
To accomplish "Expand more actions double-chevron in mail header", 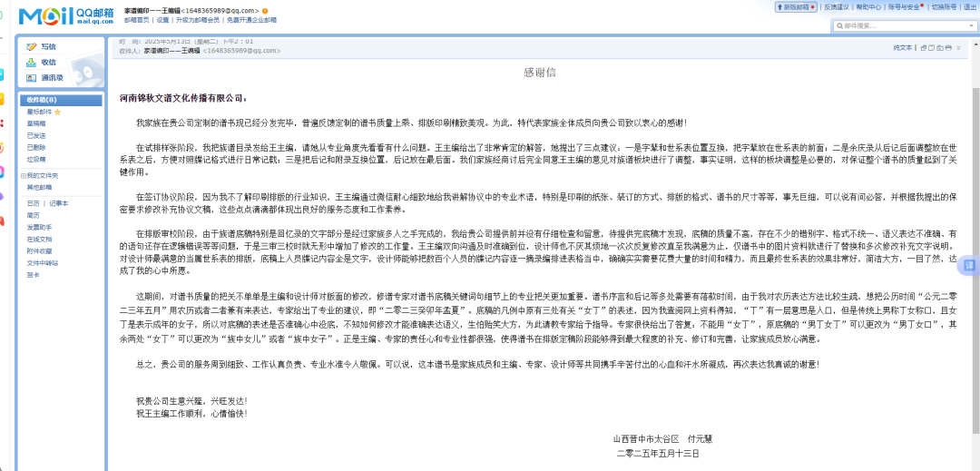I will click(958, 47).
